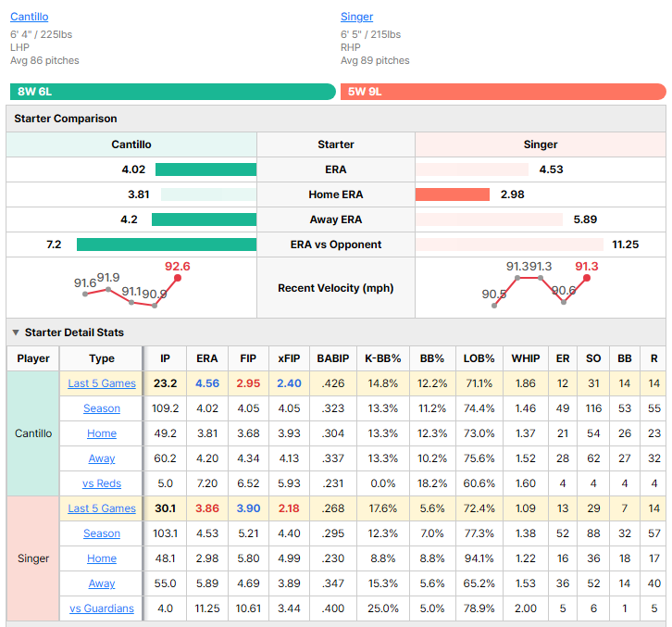Open Singer's Last 5 Games stats
Viewport: 672px width, 627px height.
click(x=102, y=508)
